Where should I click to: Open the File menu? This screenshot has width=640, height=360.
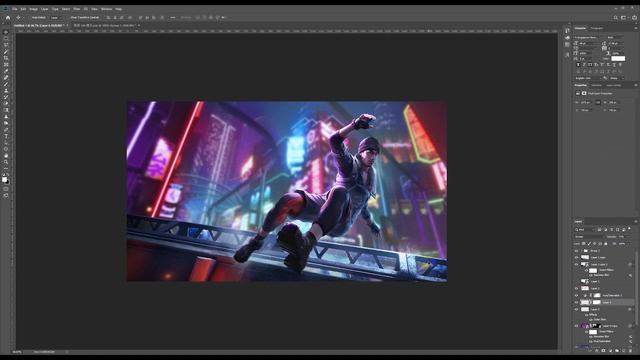pyautogui.click(x=15, y=9)
